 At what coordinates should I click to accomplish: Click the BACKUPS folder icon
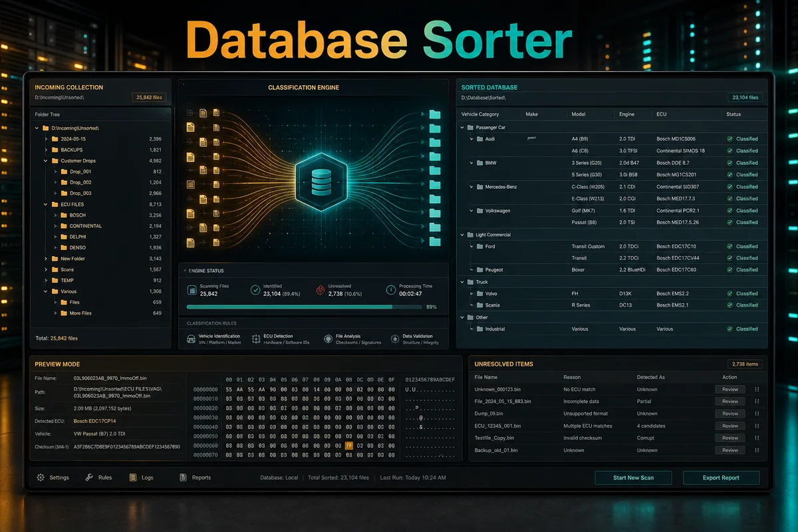(55, 150)
